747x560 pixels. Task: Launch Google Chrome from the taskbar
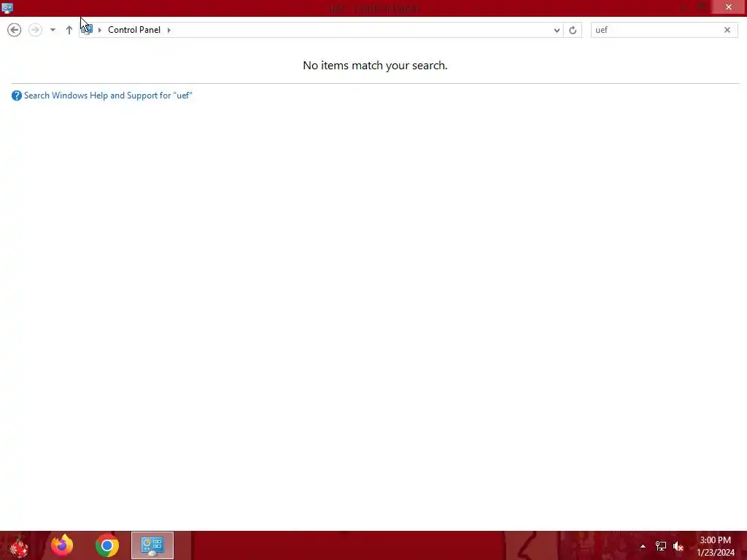pos(107,545)
